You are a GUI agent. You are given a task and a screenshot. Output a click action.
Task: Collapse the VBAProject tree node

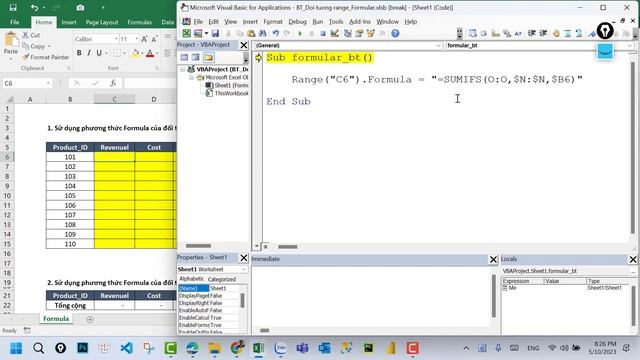tap(182, 69)
